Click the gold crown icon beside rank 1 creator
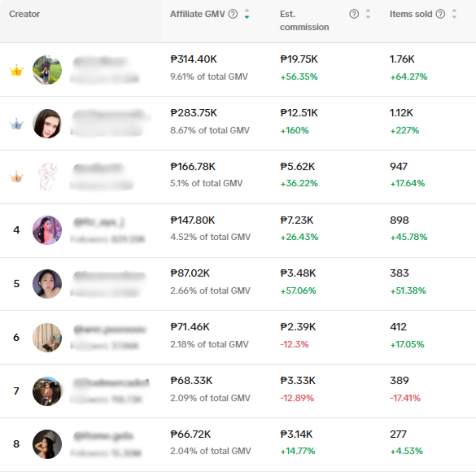This screenshot has height=476, width=476. pos(16,71)
